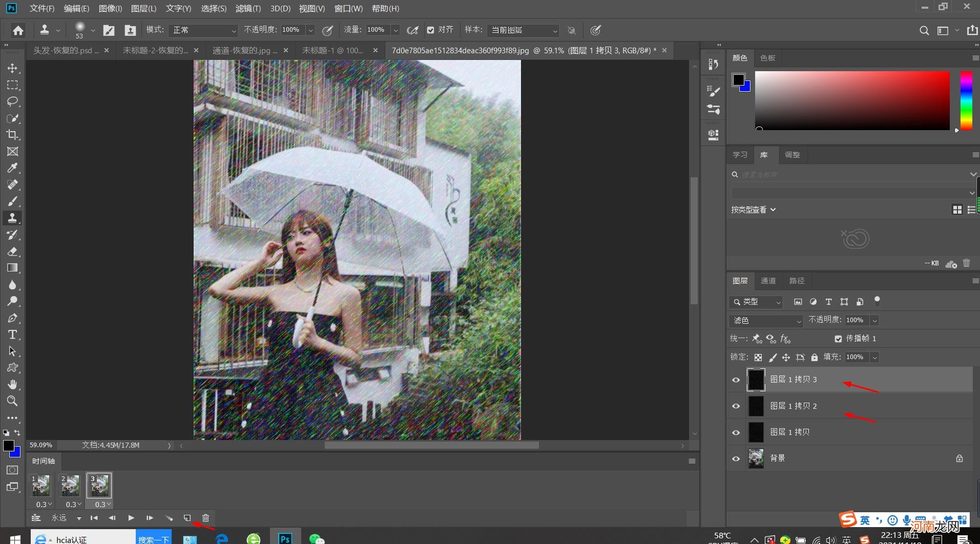Open the 头发-恢复的.psd document tab

(66, 50)
